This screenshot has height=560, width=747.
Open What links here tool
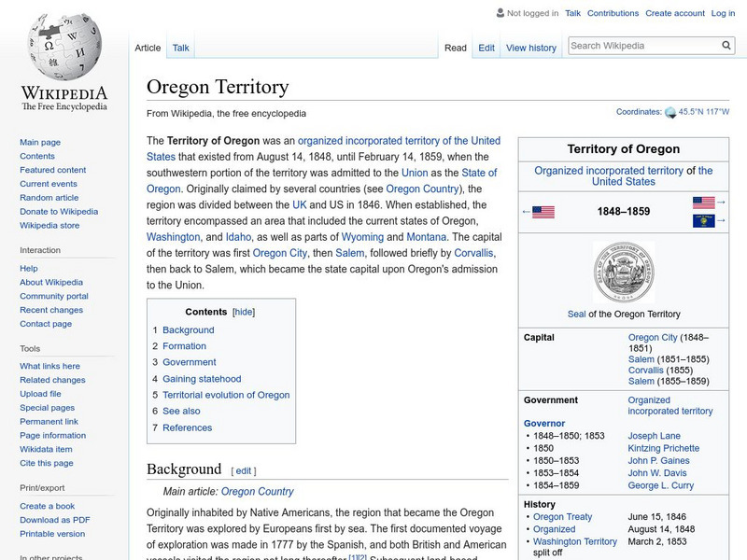50,366
